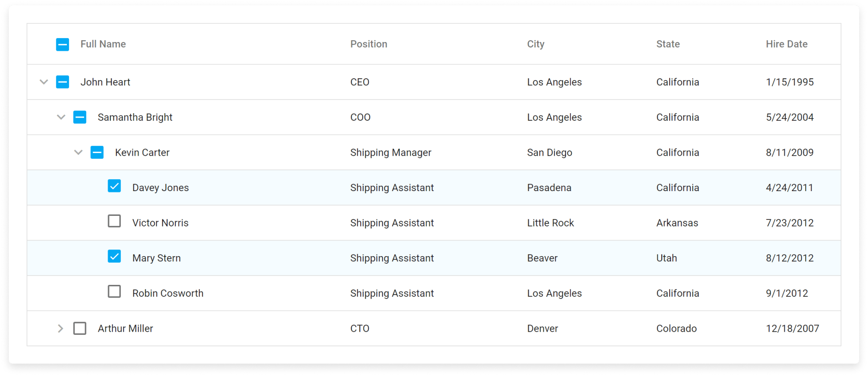Uncheck the Davey Jones checkbox
868x376 pixels.
(114, 186)
